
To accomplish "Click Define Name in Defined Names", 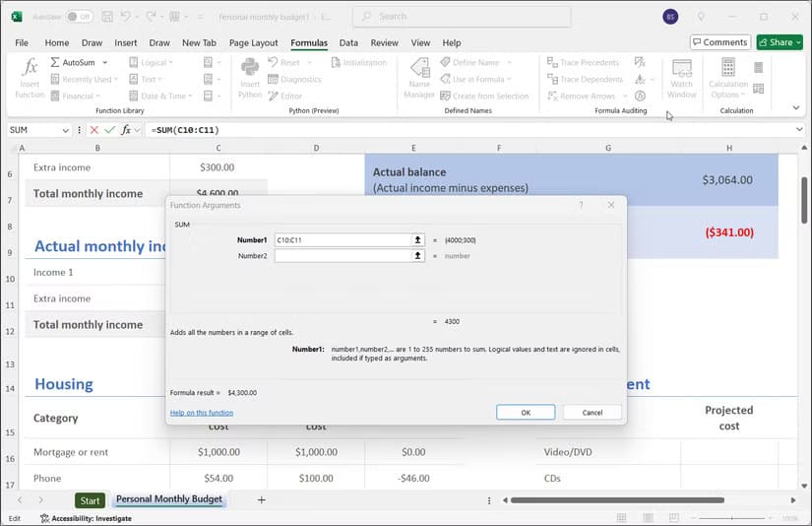I will point(475,62).
